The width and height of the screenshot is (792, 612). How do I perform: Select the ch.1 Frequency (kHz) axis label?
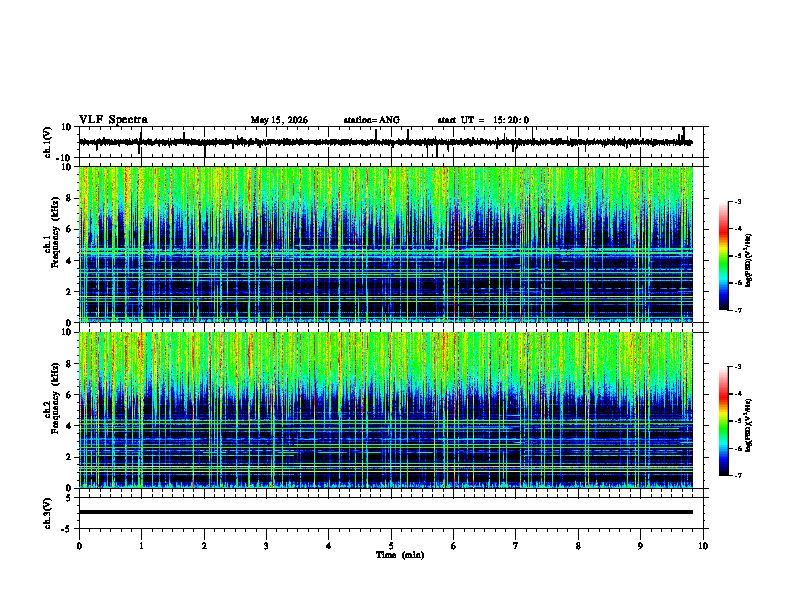52,244
